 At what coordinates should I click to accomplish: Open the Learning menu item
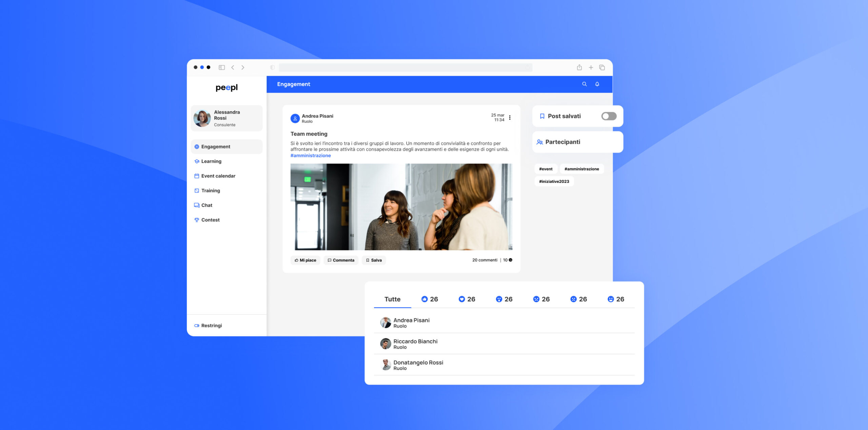coord(211,161)
